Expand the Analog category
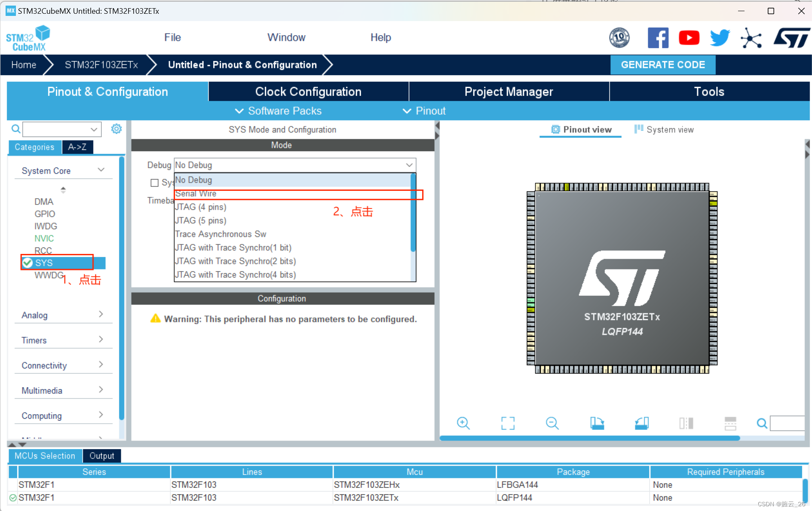Image resolution: width=812 pixels, height=511 pixels. [x=63, y=315]
